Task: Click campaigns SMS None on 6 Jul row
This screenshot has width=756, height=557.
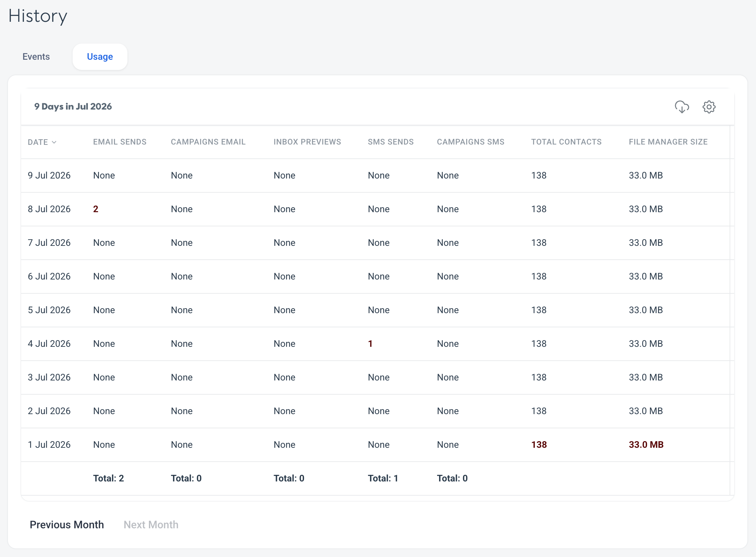Action: [x=448, y=277]
